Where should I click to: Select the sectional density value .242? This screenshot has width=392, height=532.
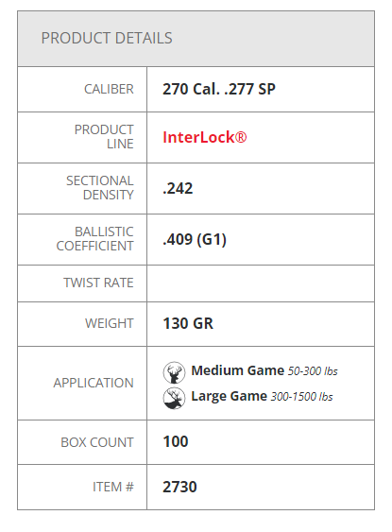[x=178, y=189]
